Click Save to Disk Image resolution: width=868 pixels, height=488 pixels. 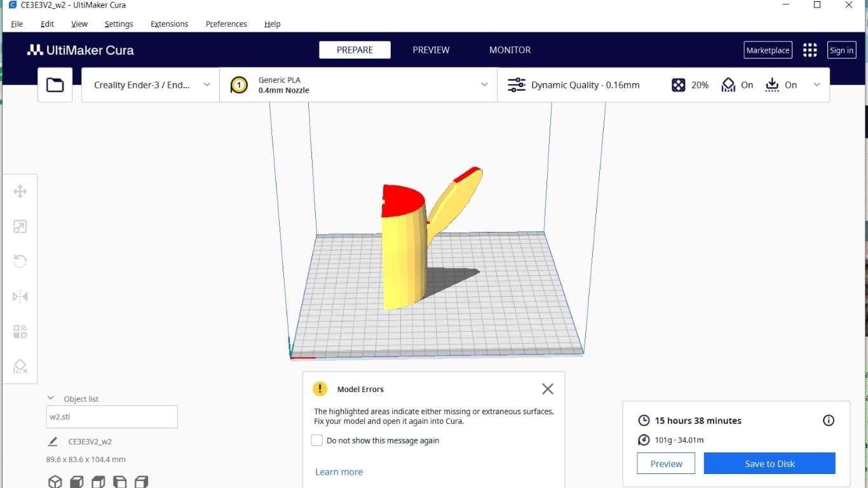pyautogui.click(x=770, y=463)
